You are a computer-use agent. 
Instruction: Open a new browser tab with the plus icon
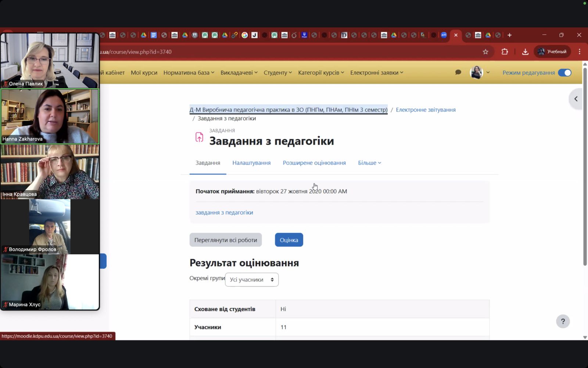coord(509,35)
